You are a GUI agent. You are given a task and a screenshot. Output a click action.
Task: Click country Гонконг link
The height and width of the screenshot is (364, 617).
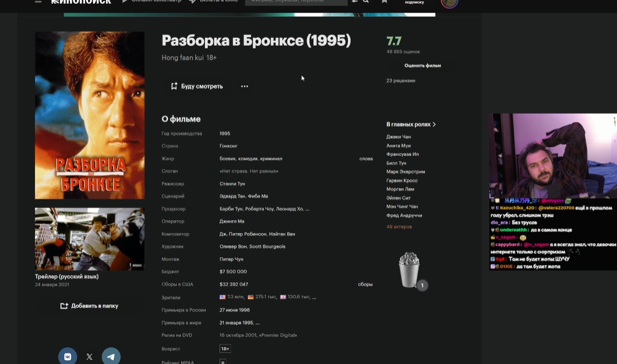click(x=228, y=146)
